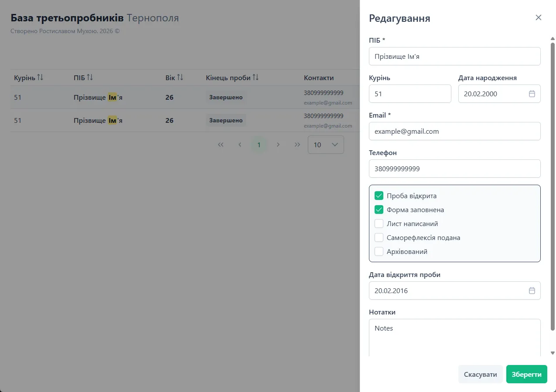The image size is (556, 392).
Task: Close the Редагування side panel
Action: point(539,17)
